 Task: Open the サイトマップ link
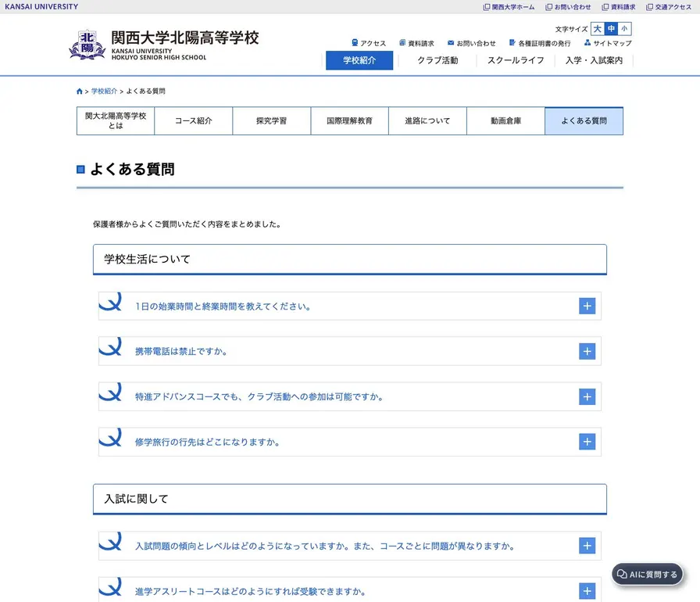click(608, 43)
